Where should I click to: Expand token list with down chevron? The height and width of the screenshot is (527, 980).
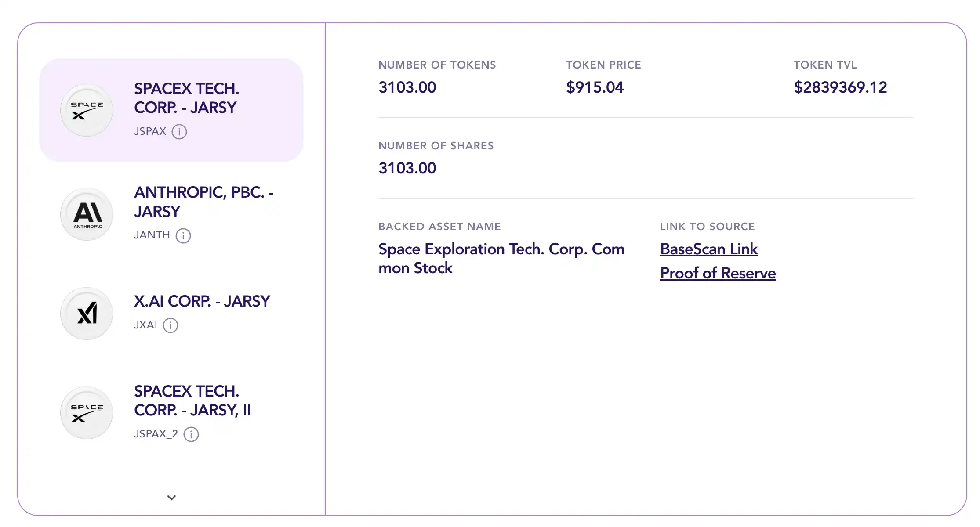point(172,498)
